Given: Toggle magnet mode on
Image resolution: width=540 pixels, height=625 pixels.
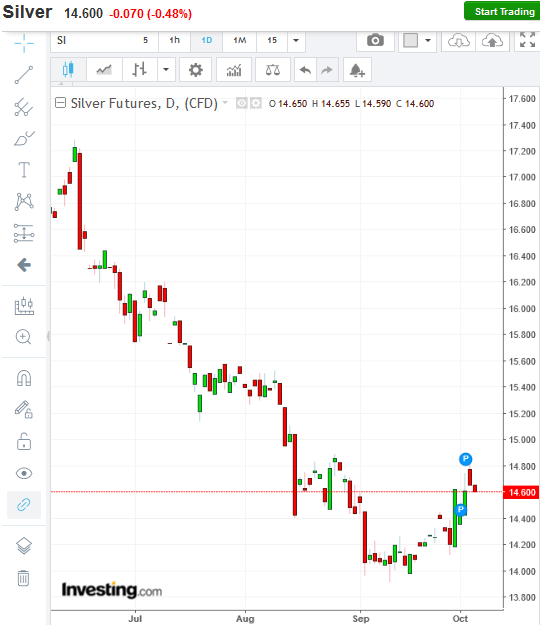Looking at the screenshot, I should click(x=24, y=378).
